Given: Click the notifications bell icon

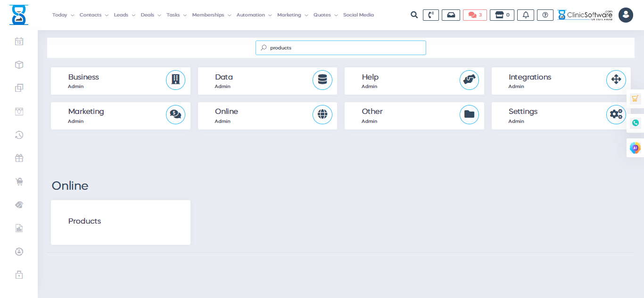Looking at the screenshot, I should pos(526,15).
